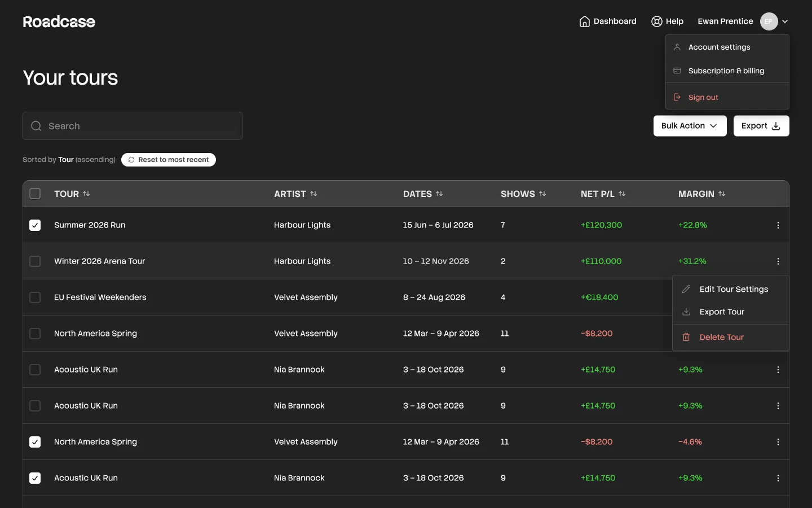This screenshot has width=812, height=508.
Task: Open the "Winter 2026 Arena Tour" tour name
Action: pyautogui.click(x=100, y=261)
